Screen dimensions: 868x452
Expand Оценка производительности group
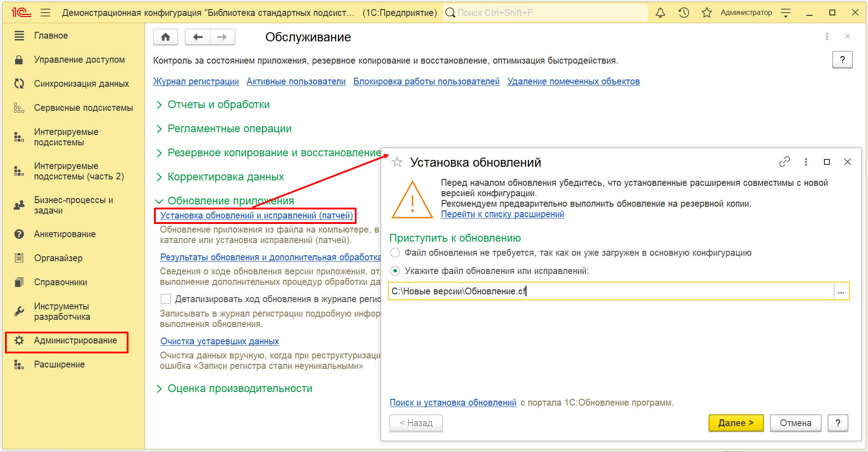tap(240, 388)
